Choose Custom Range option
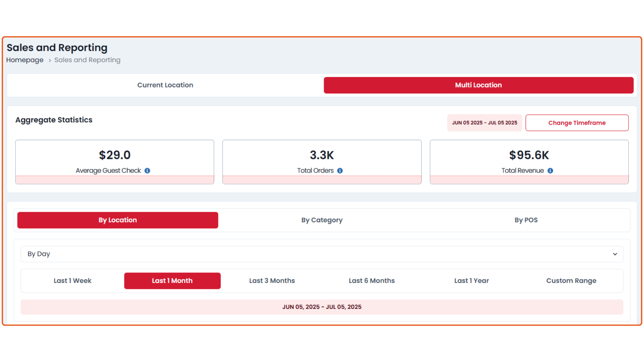The image size is (644, 362). tap(571, 281)
